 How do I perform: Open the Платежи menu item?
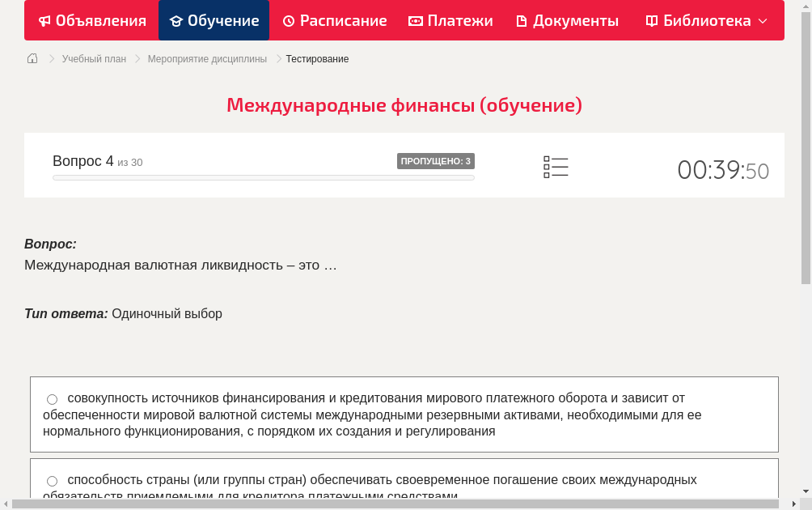point(450,20)
